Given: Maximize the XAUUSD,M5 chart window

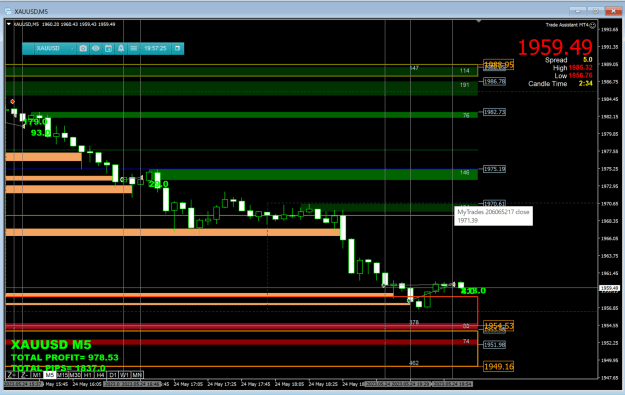Looking at the screenshot, I should coord(595,11).
